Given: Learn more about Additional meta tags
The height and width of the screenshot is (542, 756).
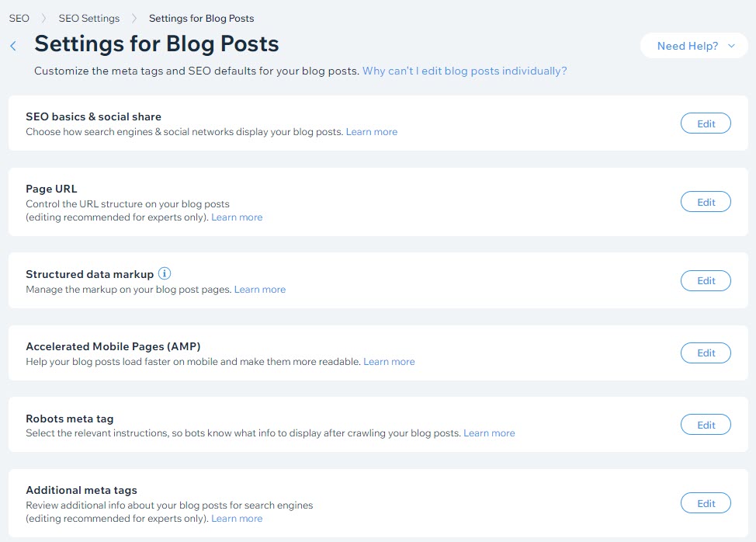Looking at the screenshot, I should [237, 519].
